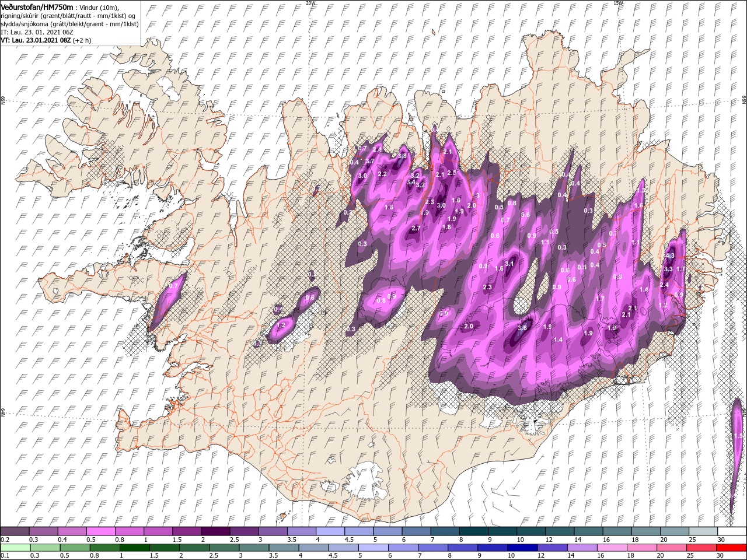Pick the purple-row swatch between 0.5 and 0.8

pos(100,531)
